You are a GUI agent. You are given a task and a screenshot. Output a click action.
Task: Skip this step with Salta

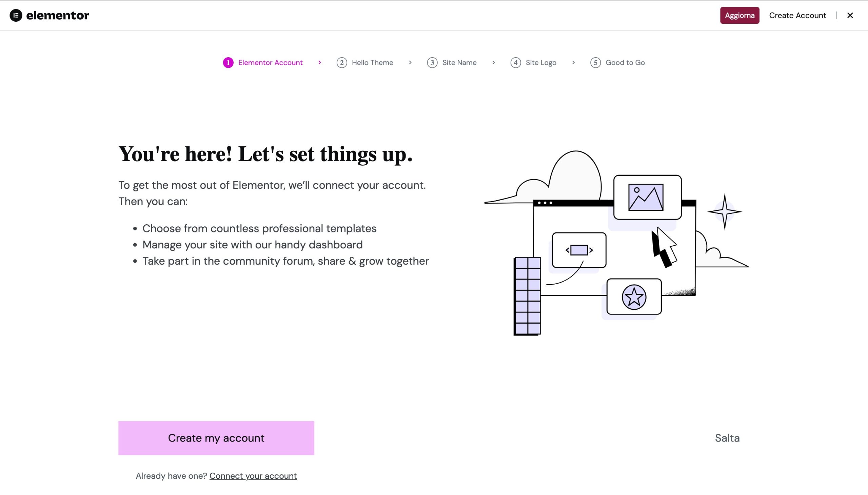tap(727, 438)
